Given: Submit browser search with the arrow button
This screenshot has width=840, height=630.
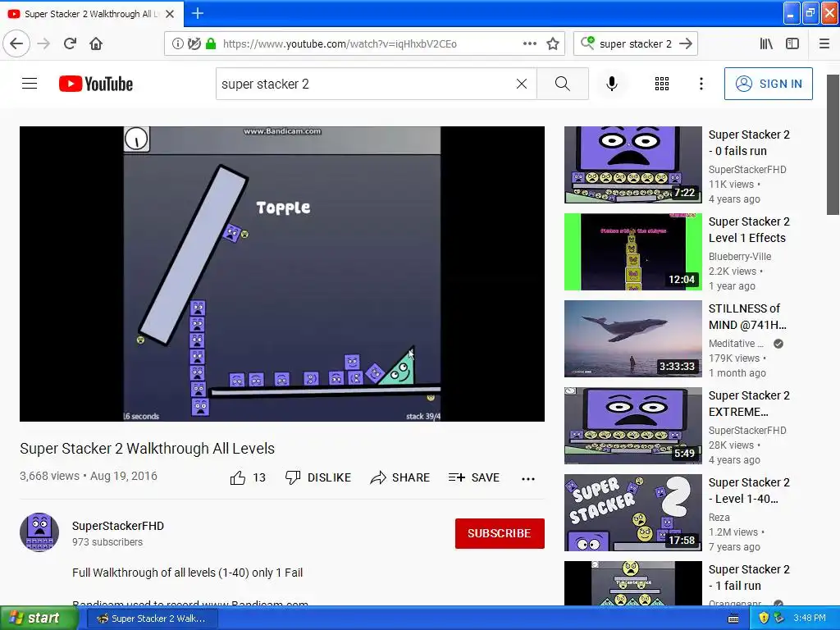Looking at the screenshot, I should (x=686, y=43).
